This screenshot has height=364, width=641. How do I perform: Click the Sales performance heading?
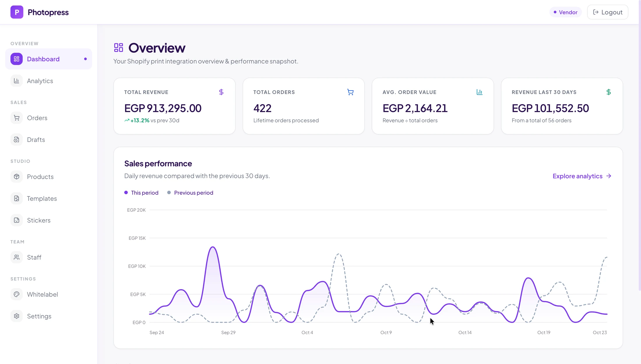[158, 163]
